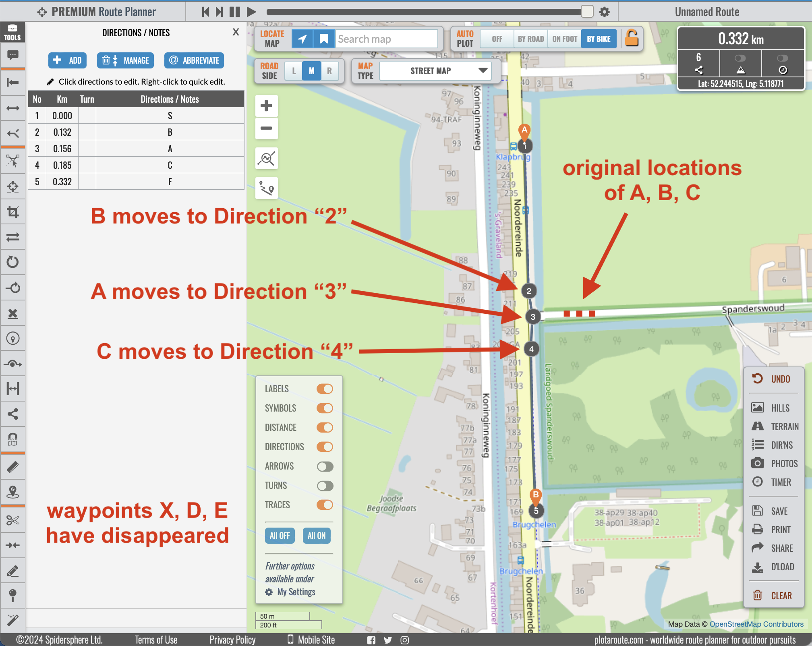Open HILLS in the right menu
Screen dimensions: 812x646
(771, 408)
